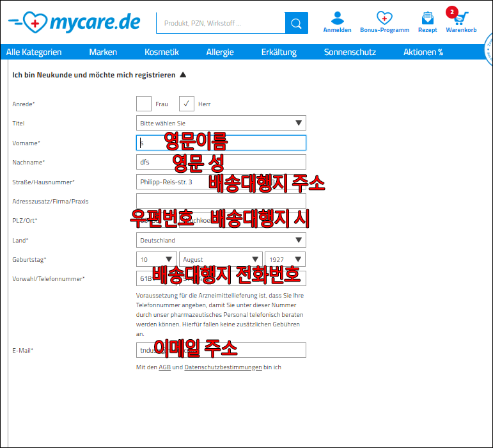The image size is (493, 448).
Task: Open the Titel dropdown
Action: tap(221, 123)
